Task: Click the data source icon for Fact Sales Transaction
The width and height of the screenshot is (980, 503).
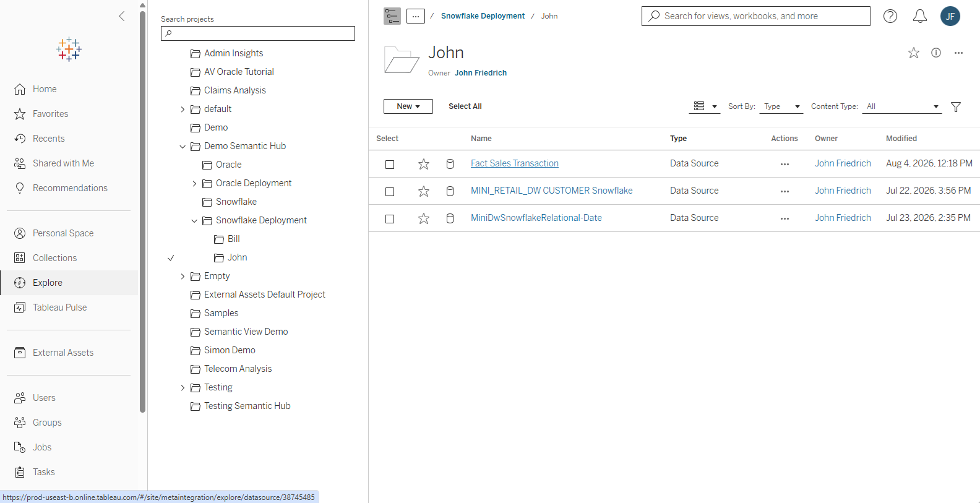Action: tap(450, 164)
